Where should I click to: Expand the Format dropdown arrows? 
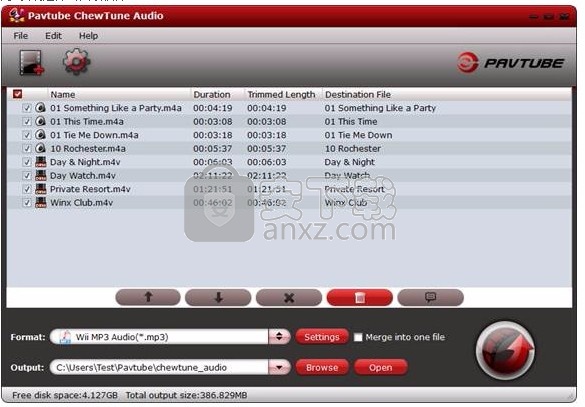pyautogui.click(x=279, y=337)
